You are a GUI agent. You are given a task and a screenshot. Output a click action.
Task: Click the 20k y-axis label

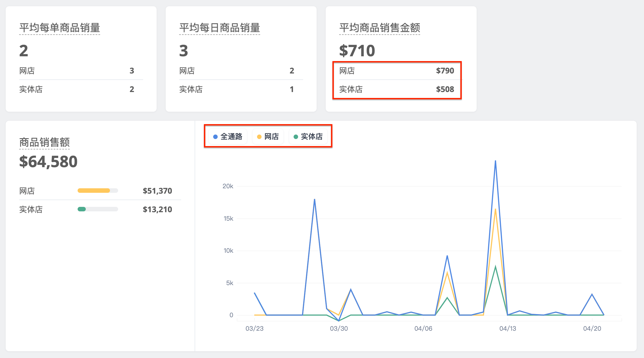click(228, 186)
